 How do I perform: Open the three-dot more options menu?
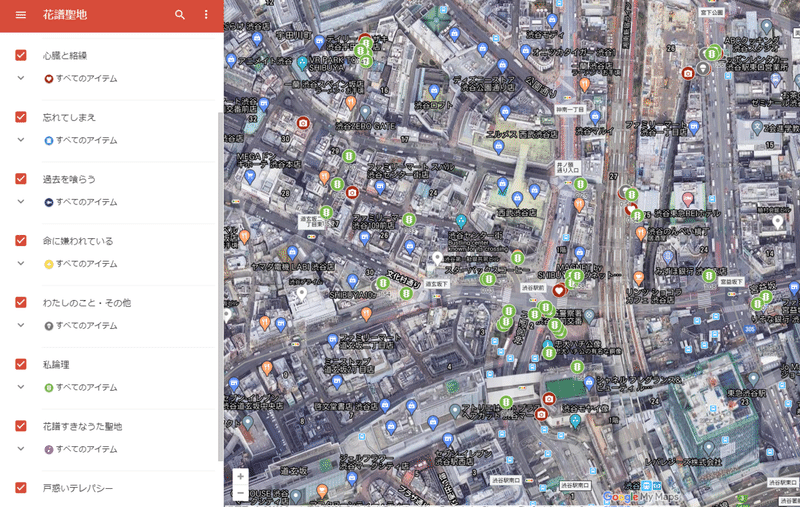(x=206, y=15)
